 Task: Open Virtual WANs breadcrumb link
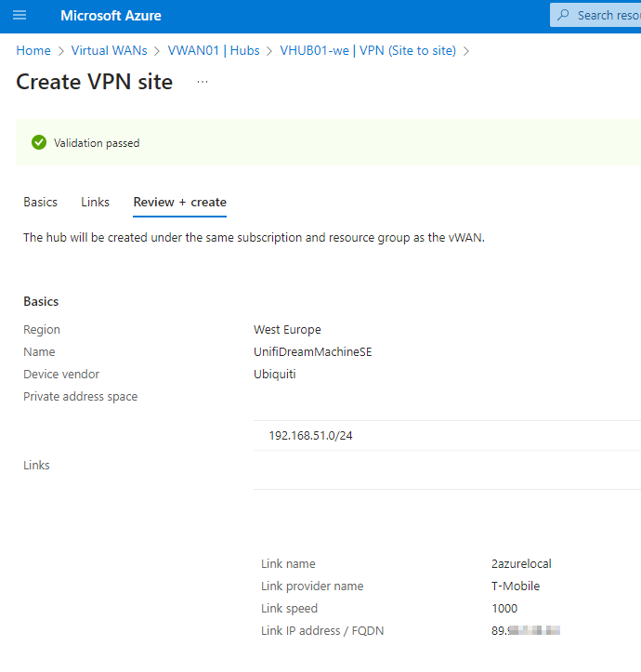pos(110,50)
